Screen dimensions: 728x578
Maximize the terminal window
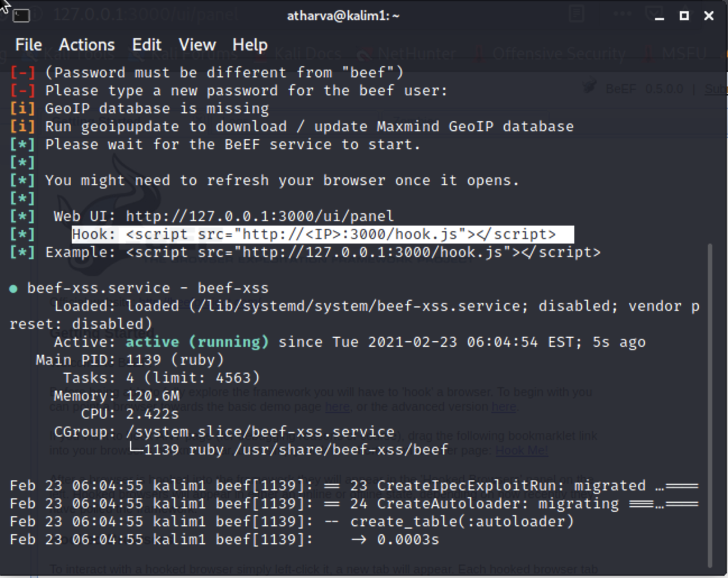684,16
